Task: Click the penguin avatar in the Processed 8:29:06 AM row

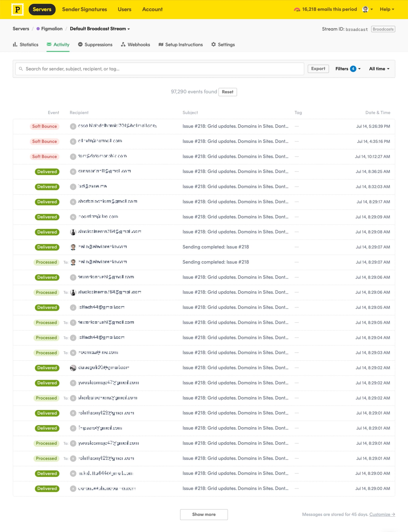Action: [x=73, y=292]
